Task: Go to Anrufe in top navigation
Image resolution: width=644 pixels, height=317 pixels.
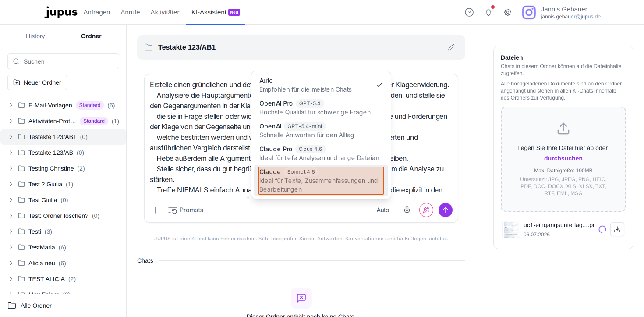Action: 130,12
